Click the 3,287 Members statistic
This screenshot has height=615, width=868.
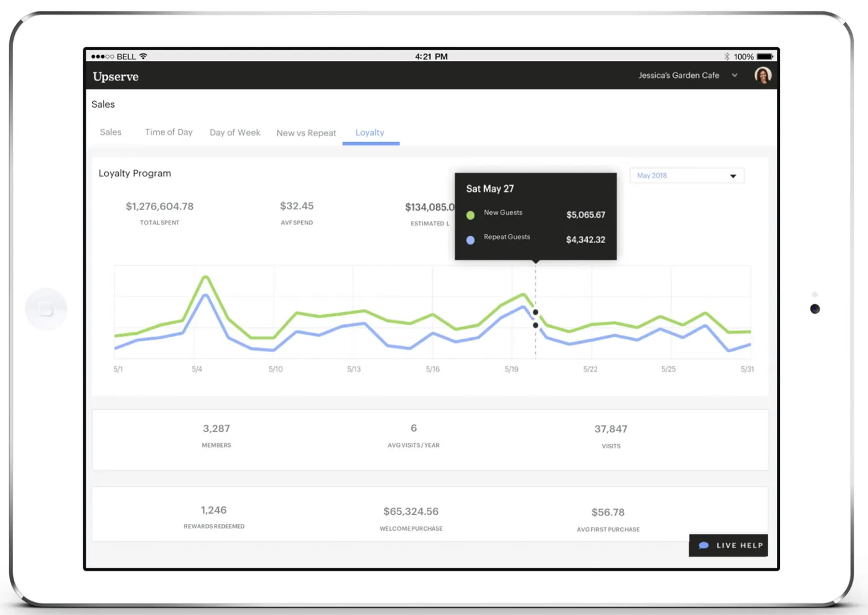coord(216,435)
